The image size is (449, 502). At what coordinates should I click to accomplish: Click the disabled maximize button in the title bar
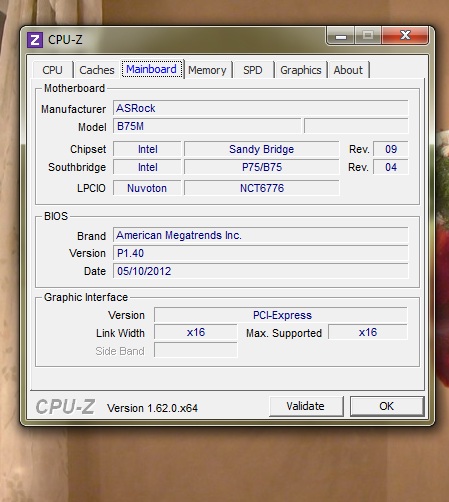368,36
